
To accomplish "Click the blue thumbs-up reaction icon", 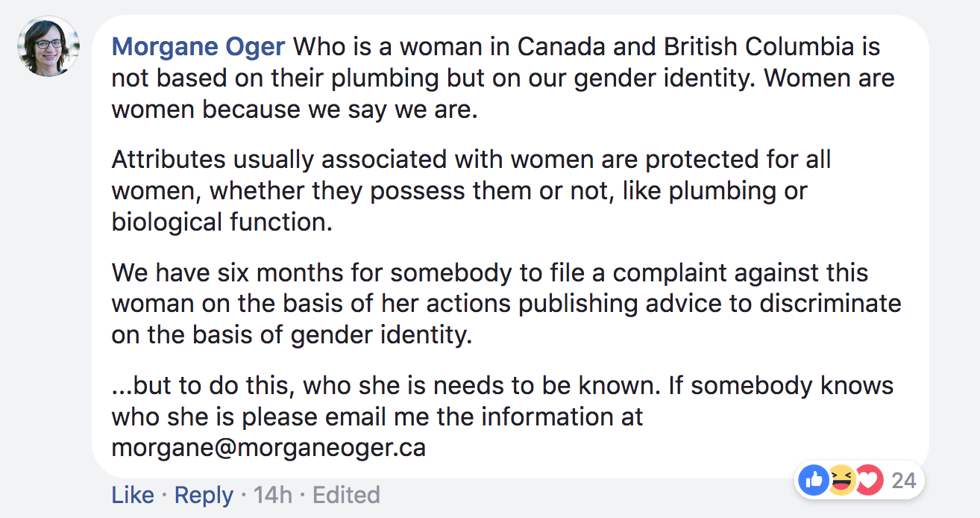I will 814,480.
